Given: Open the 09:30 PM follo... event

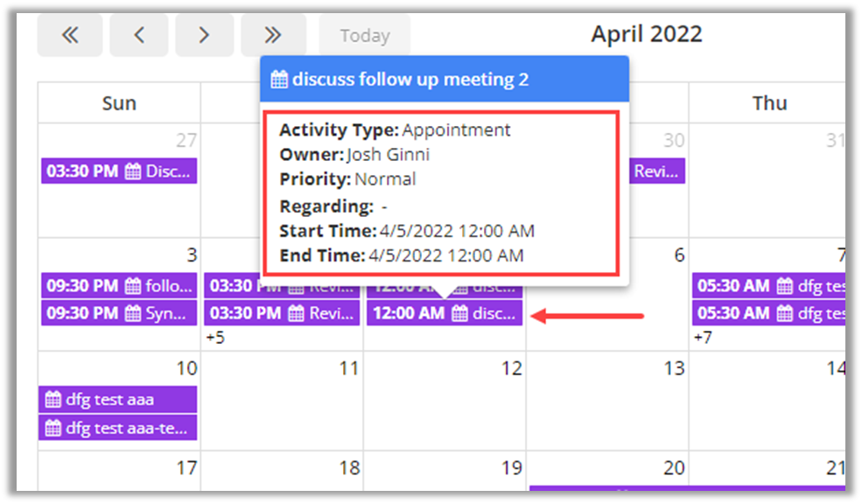Looking at the screenshot, I should (119, 285).
